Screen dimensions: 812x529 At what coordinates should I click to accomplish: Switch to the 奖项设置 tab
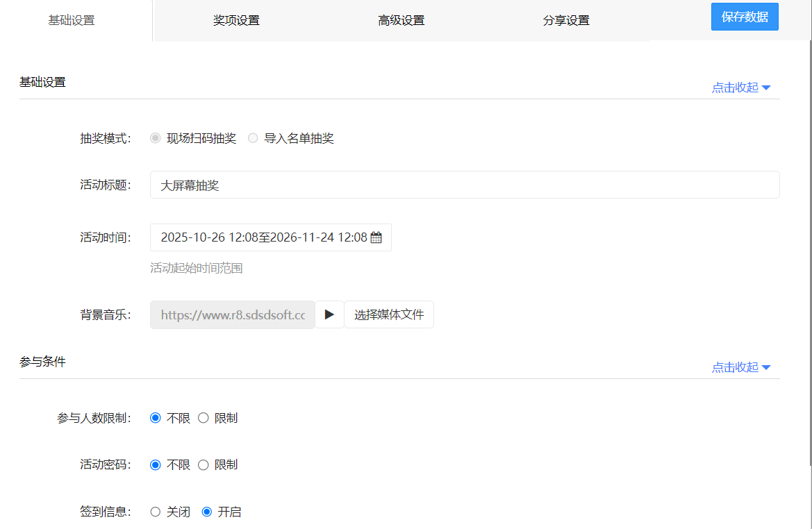[x=236, y=21]
